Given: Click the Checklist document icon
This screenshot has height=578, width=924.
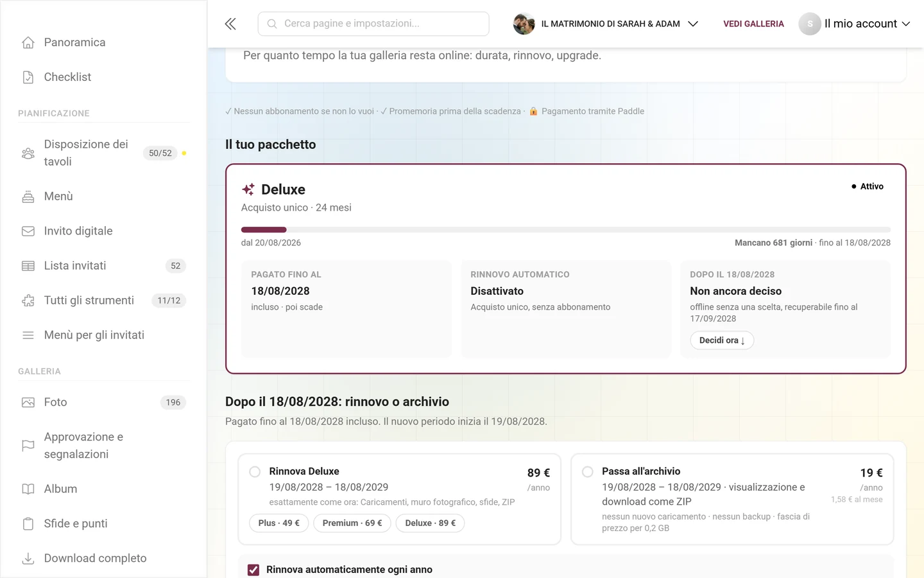Looking at the screenshot, I should (28, 77).
